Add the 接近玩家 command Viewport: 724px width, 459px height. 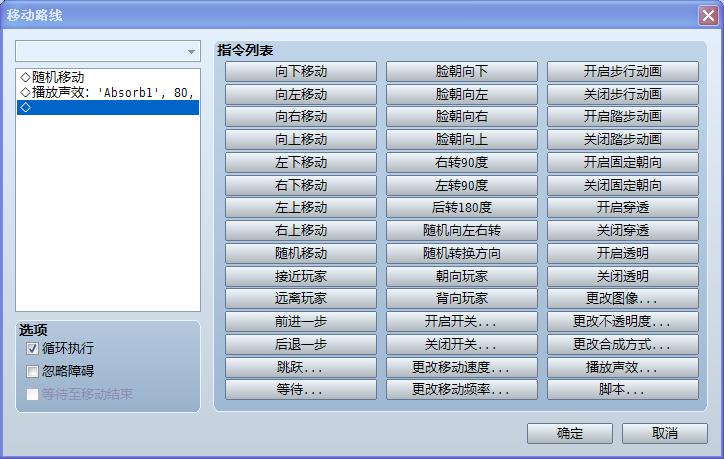coord(301,276)
